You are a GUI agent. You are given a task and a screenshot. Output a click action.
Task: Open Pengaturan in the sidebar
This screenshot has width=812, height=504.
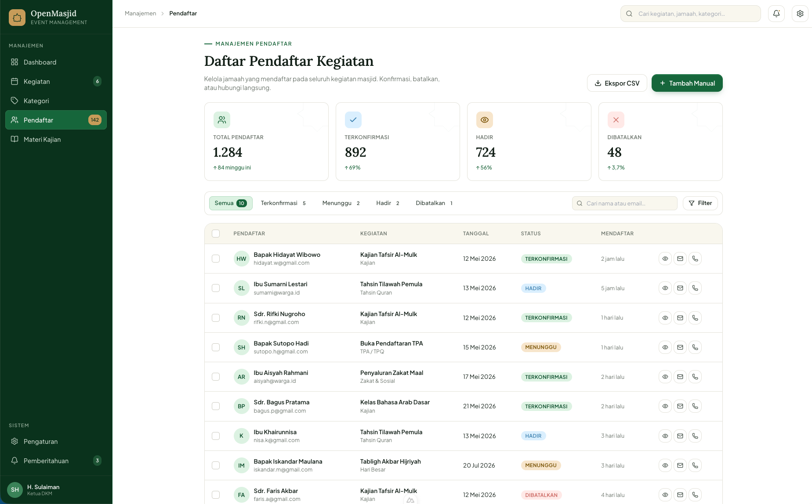[x=56, y=441]
